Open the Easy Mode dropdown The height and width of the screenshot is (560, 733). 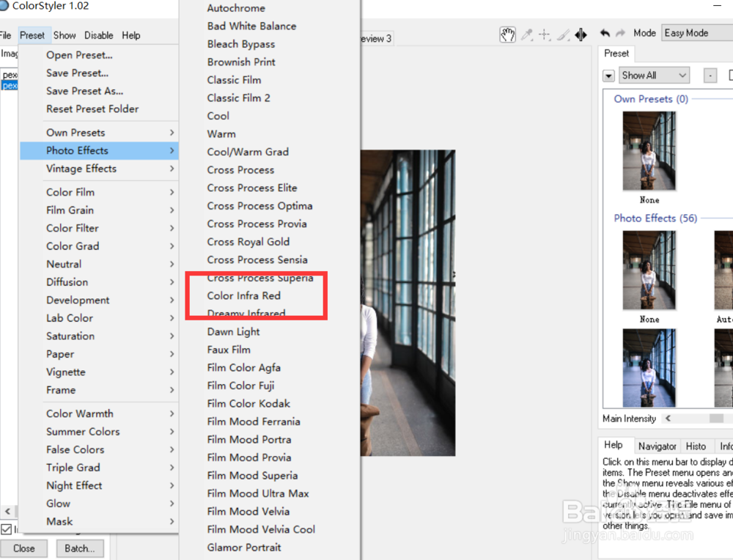point(697,33)
